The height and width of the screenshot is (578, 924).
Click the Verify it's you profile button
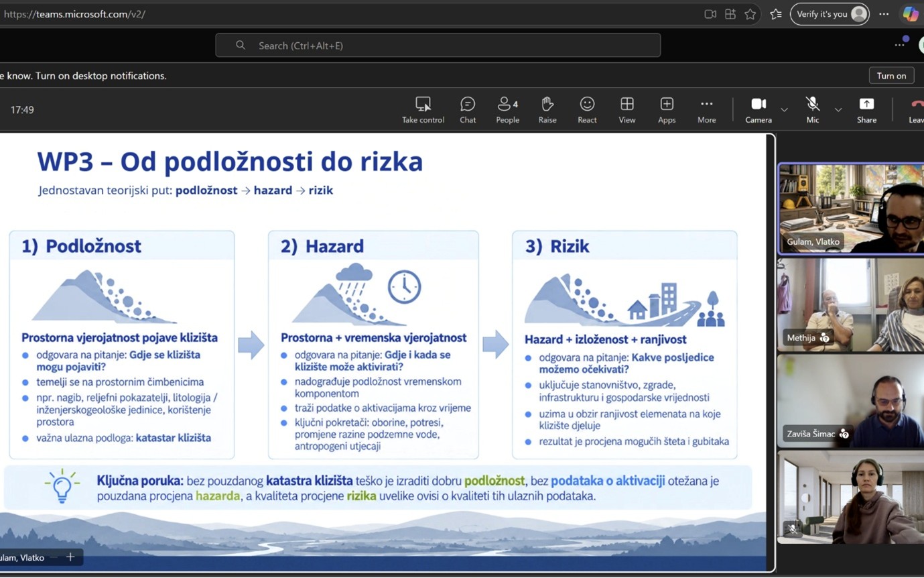coord(830,14)
